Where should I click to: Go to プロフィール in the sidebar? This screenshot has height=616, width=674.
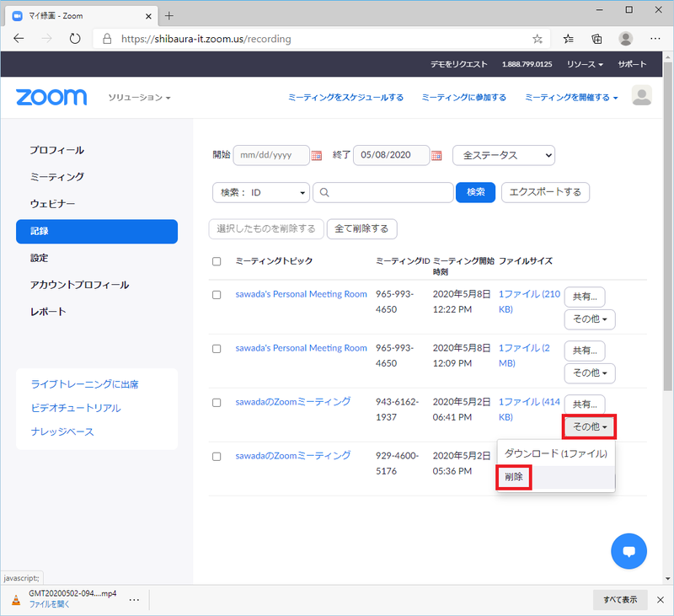pos(56,150)
